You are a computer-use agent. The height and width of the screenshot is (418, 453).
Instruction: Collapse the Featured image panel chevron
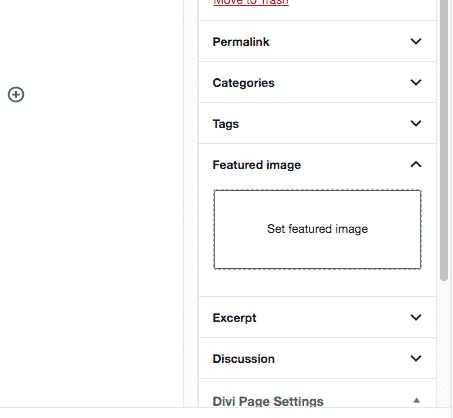pos(416,164)
